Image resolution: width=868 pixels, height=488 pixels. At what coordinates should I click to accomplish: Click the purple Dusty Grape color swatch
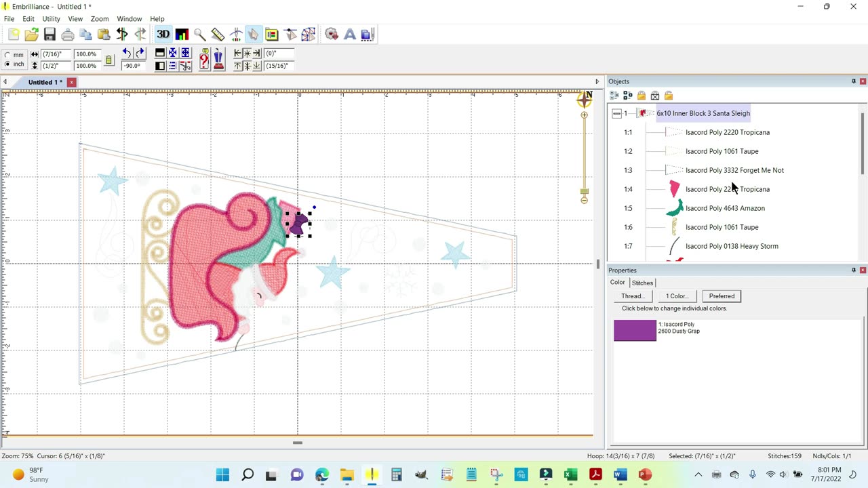click(x=635, y=330)
